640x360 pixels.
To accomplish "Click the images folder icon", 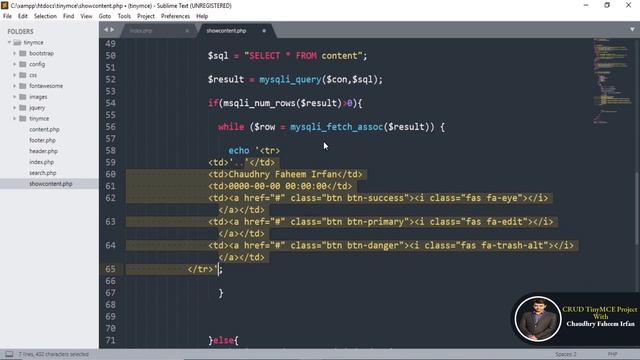I will pos(23,97).
